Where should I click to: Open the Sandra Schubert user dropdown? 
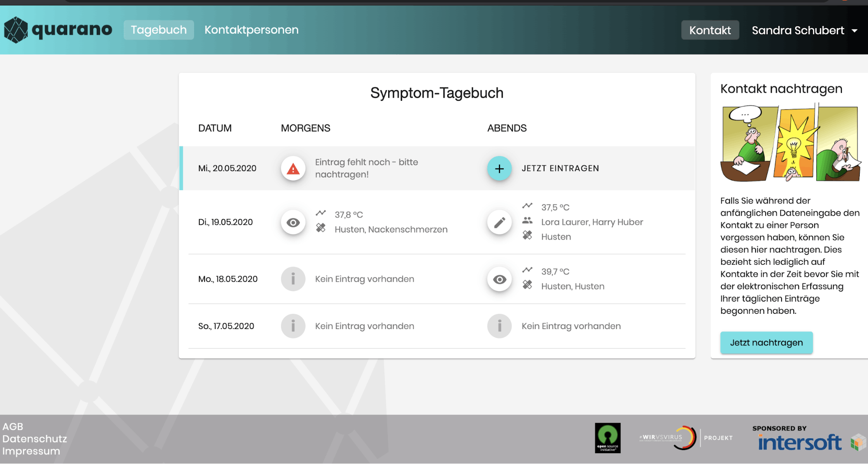click(804, 30)
